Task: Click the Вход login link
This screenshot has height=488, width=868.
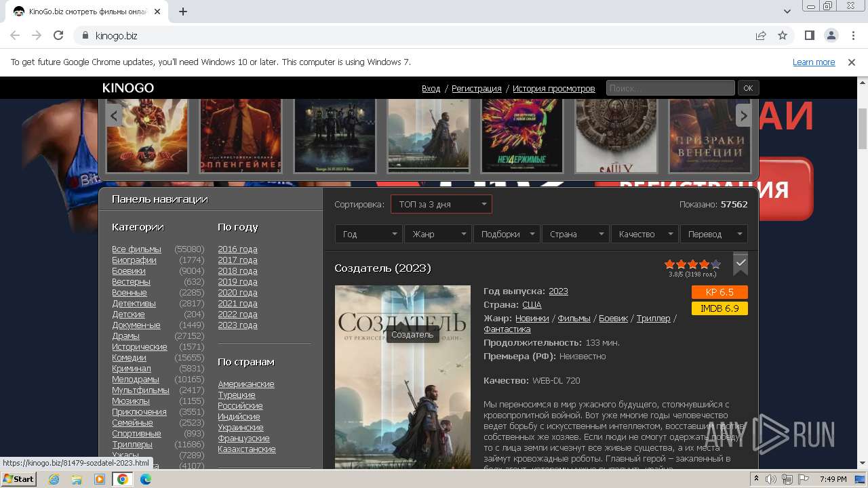Action: click(431, 89)
